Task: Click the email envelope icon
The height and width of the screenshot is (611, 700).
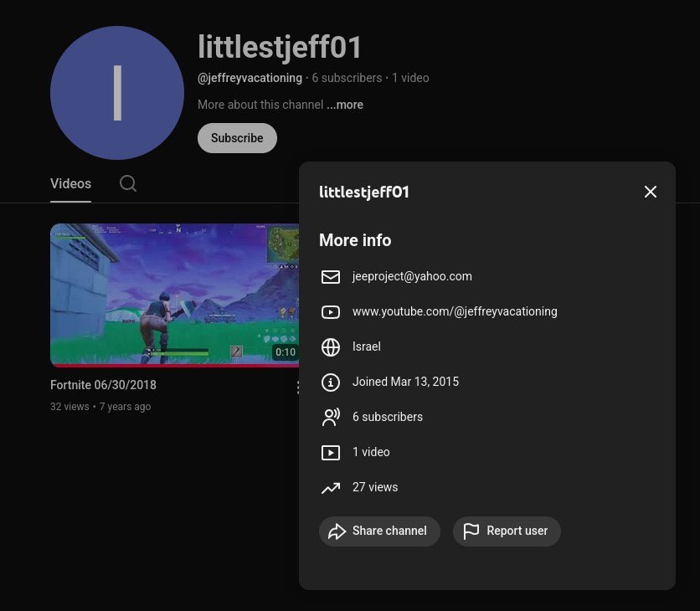Action: tap(331, 277)
